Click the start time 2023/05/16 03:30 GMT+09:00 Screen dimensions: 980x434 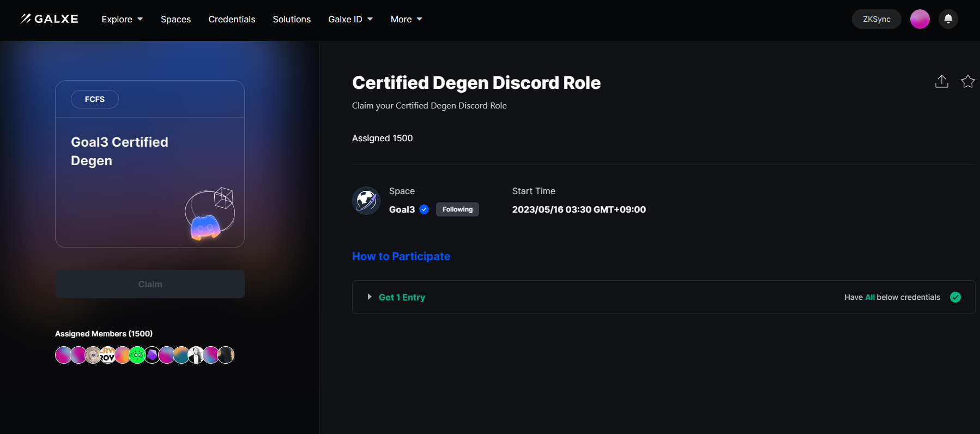coord(579,209)
